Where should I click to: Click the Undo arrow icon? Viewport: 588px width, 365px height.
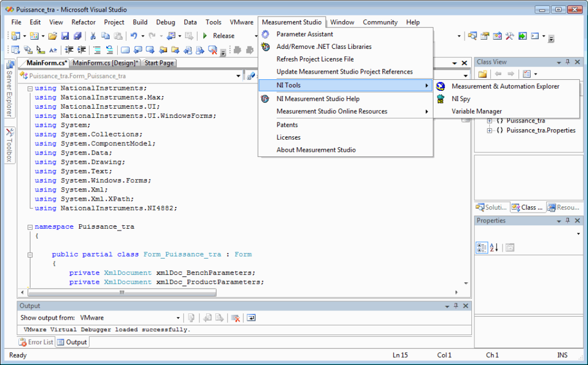tap(134, 36)
